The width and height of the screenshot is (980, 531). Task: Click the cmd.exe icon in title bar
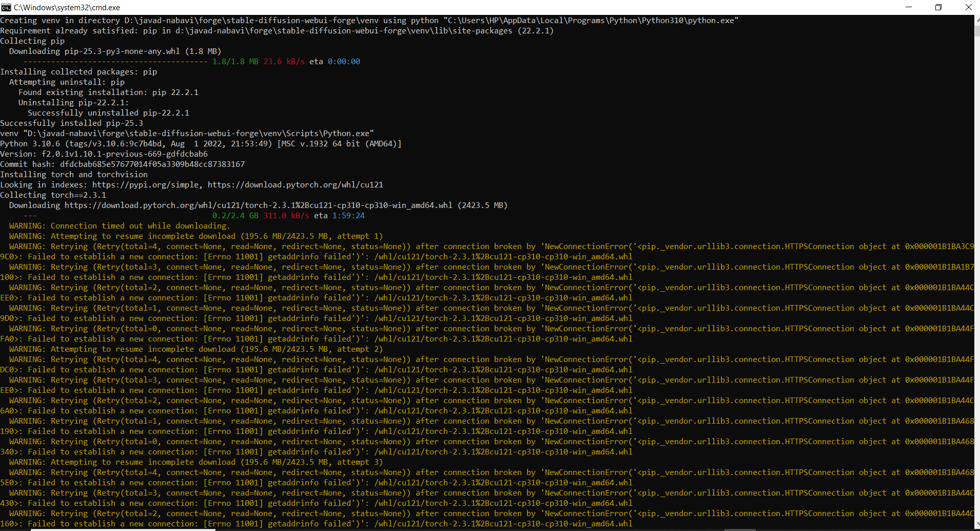coord(6,7)
